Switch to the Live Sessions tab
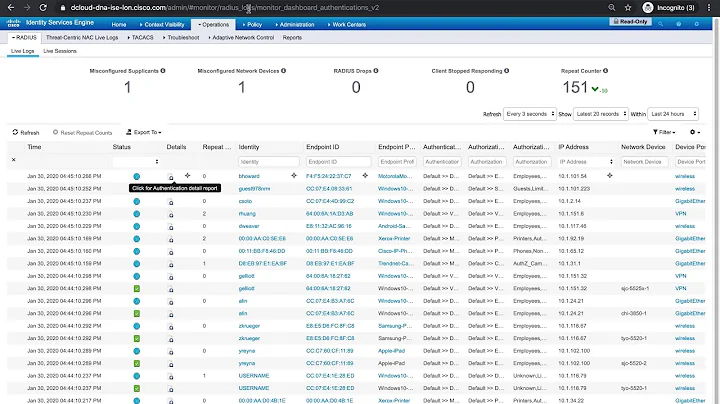Viewport: 720px width, 404px height. tap(60, 51)
